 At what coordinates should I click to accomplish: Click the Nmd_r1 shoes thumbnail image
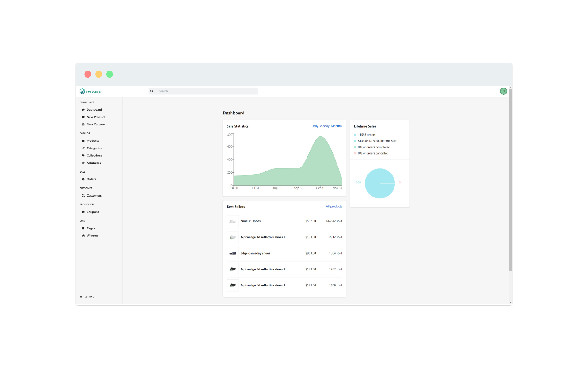pyautogui.click(x=232, y=221)
